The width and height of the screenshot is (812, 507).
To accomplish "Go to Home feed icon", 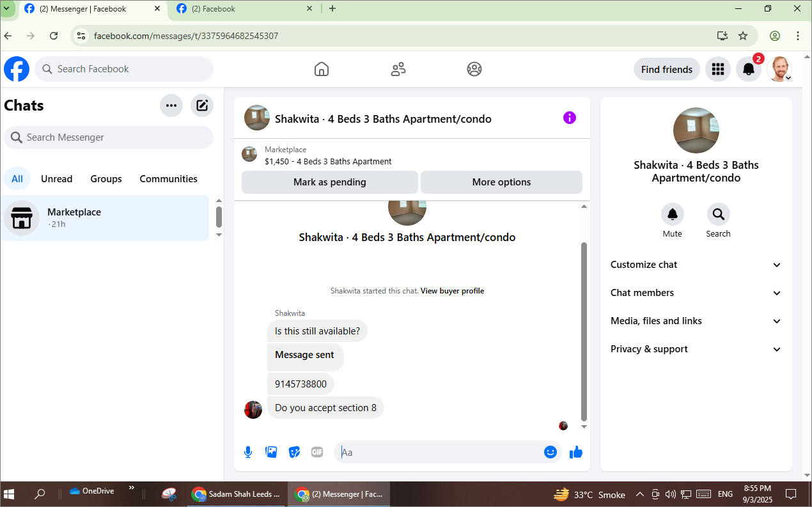I will point(322,69).
